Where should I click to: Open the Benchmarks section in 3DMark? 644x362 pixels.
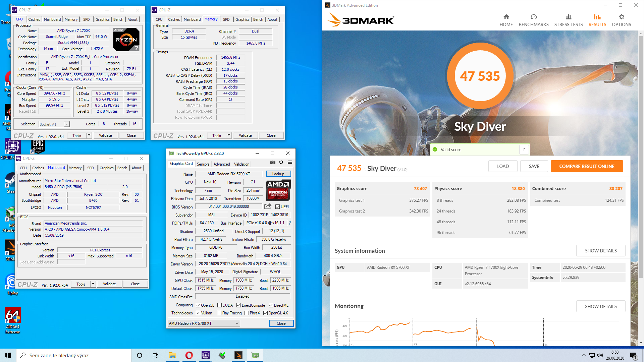click(534, 20)
